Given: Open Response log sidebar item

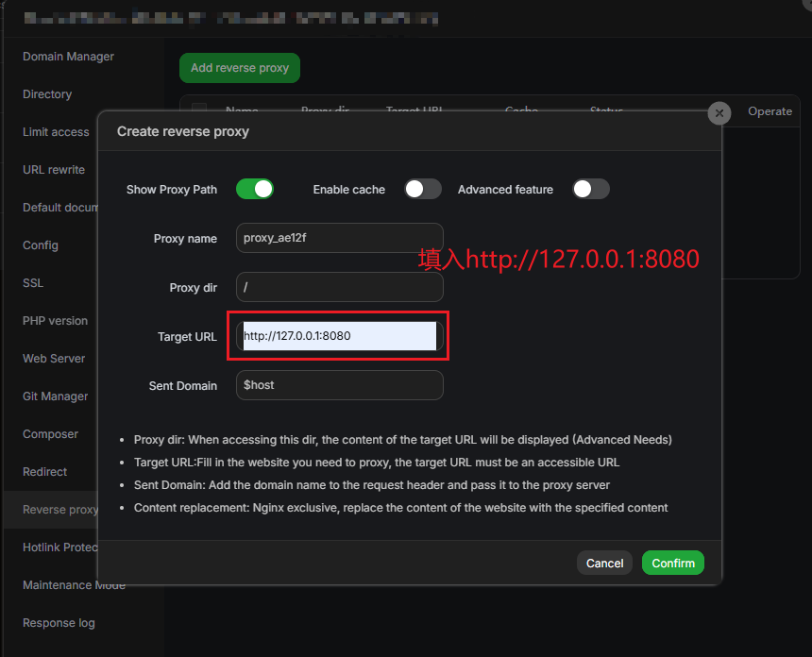Looking at the screenshot, I should coord(59,623).
